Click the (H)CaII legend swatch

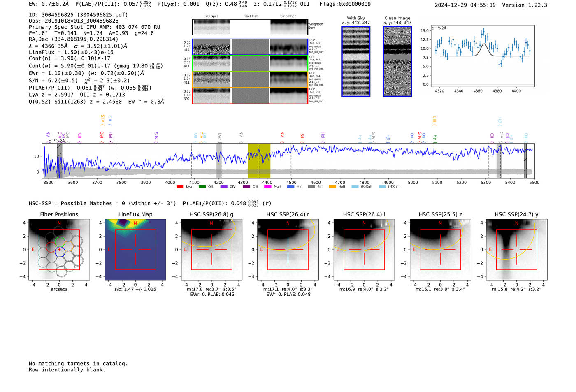tap(382, 186)
